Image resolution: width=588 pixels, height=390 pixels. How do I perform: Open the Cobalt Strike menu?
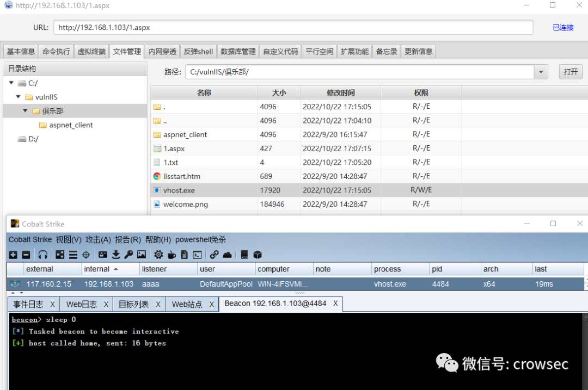[30, 239]
